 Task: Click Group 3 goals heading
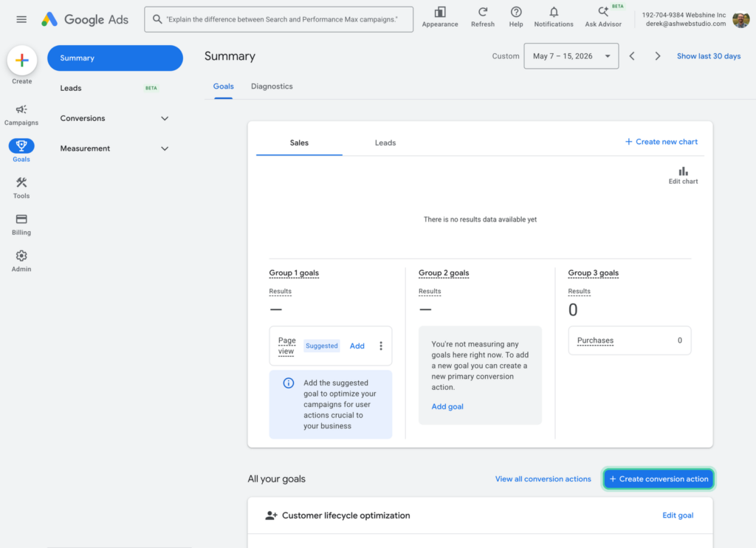[593, 273]
